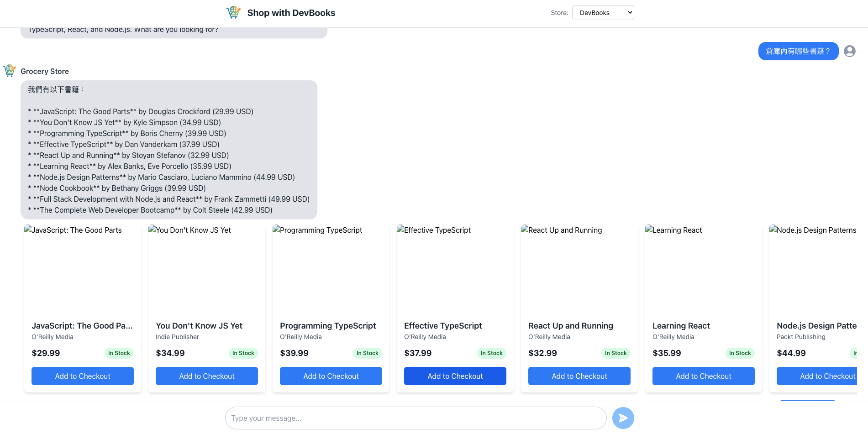Click the user avatar icon
Screen dimensions: 868x434
pos(849,51)
